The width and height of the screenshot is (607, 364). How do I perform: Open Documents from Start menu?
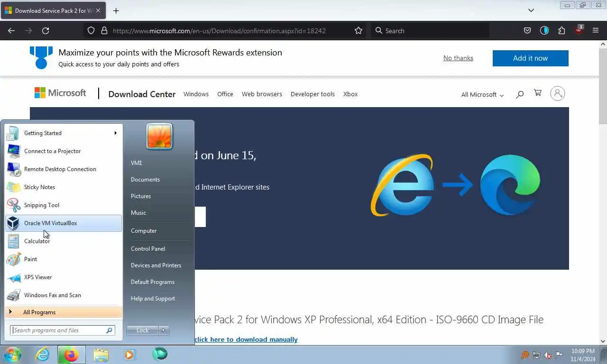(x=145, y=180)
